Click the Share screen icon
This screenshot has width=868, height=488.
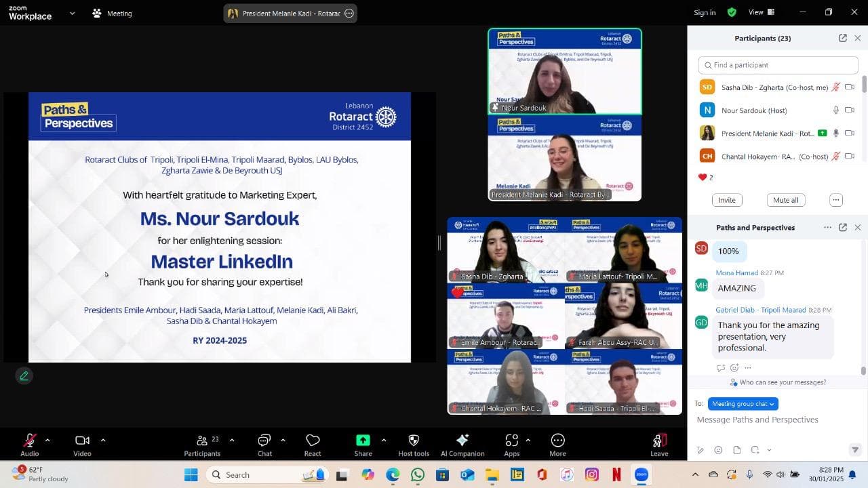pyautogui.click(x=363, y=441)
